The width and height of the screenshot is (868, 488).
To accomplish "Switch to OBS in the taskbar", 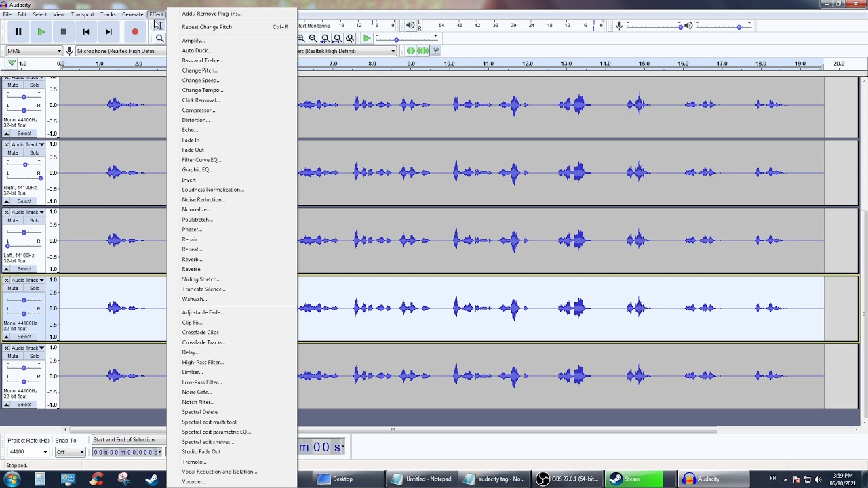I will (x=568, y=479).
